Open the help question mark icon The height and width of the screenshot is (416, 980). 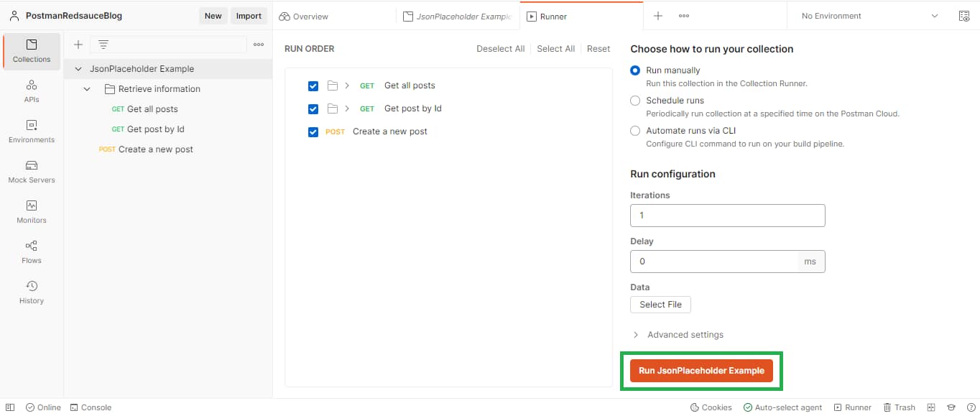click(971, 407)
